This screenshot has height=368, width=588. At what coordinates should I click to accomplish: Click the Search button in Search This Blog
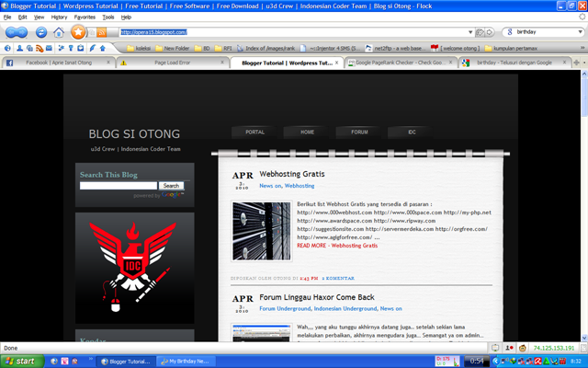point(171,186)
